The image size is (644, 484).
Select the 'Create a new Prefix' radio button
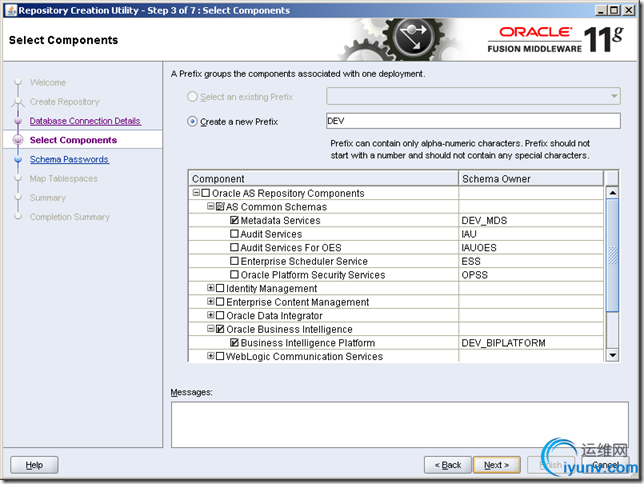192,122
